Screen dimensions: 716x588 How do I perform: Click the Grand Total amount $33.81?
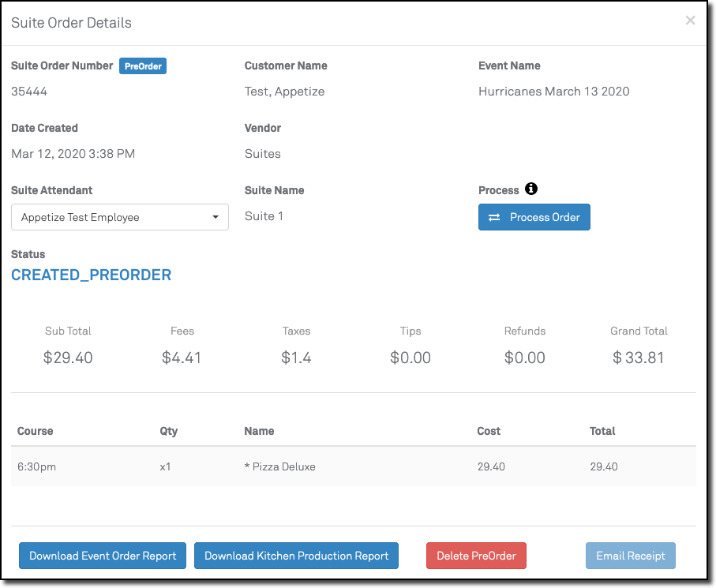(639, 358)
